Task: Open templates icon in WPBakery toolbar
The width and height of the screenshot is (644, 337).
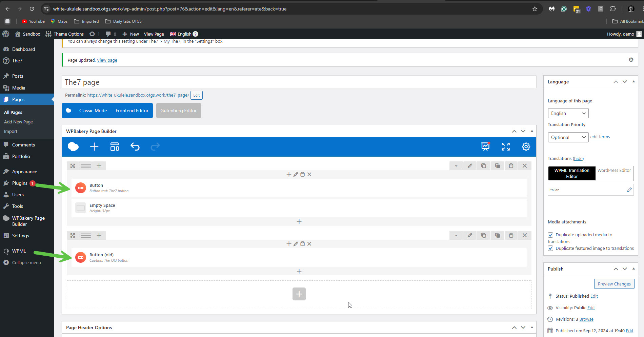Action: point(115,147)
